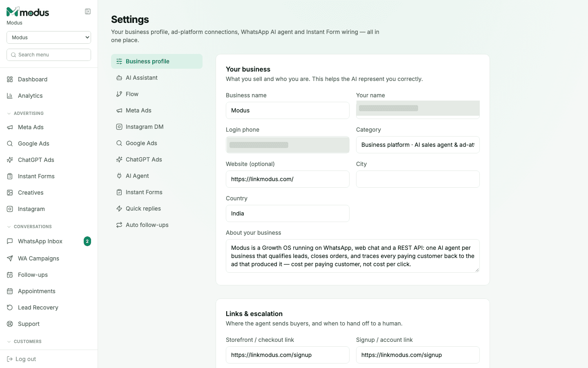
Task: Click the sidebar ChatGPT Ads sparkle icon
Action: coord(10,160)
